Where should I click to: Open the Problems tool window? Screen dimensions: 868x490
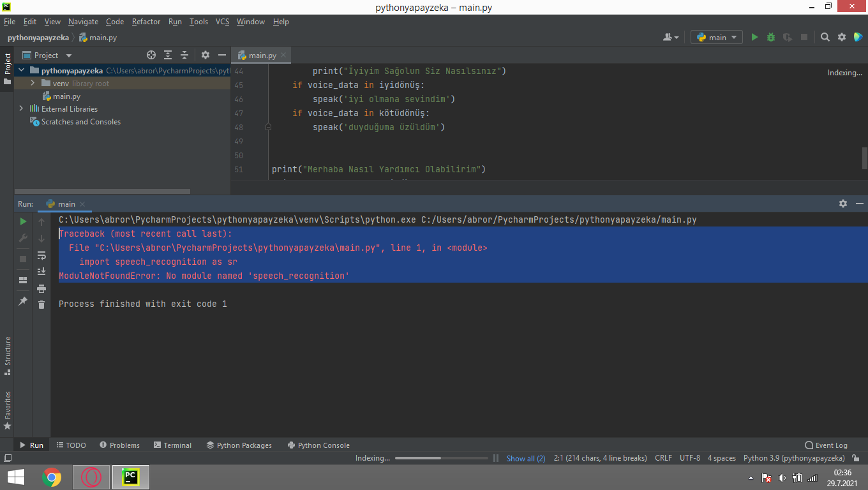pos(119,445)
